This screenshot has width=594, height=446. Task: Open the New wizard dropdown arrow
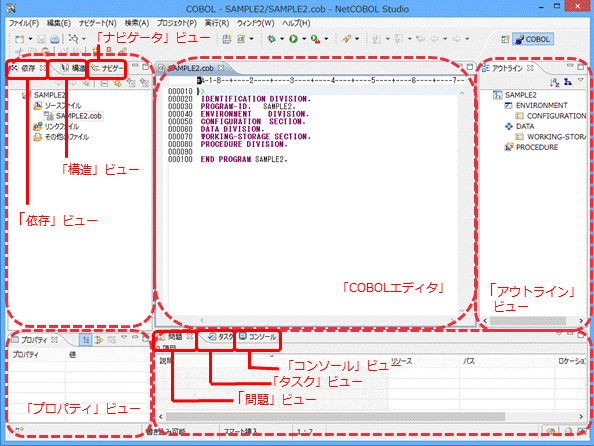[30, 39]
